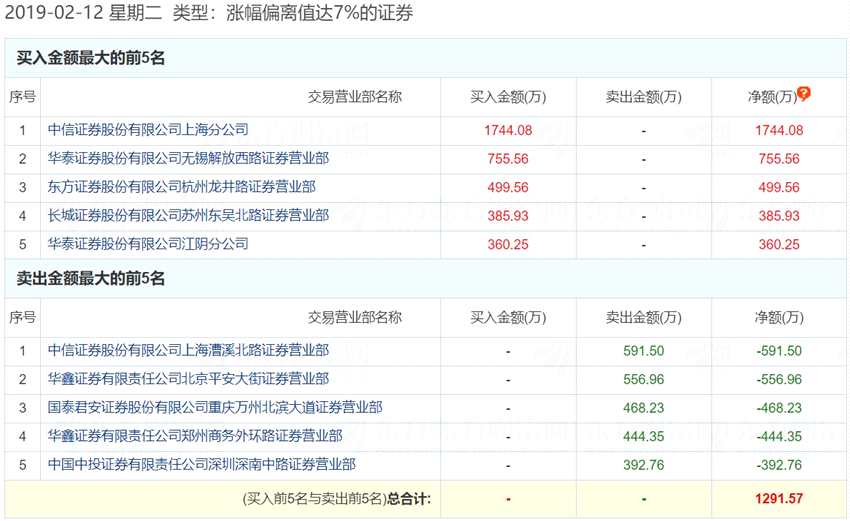Click the help icon next to 净额(万)
The image size is (850, 521).
(x=804, y=94)
